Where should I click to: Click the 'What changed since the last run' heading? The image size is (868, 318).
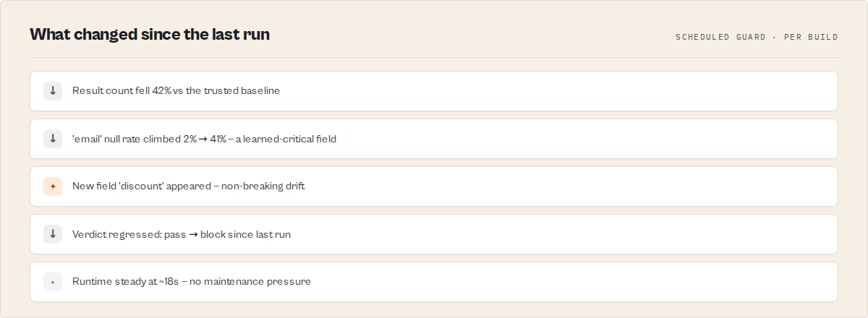150,34
